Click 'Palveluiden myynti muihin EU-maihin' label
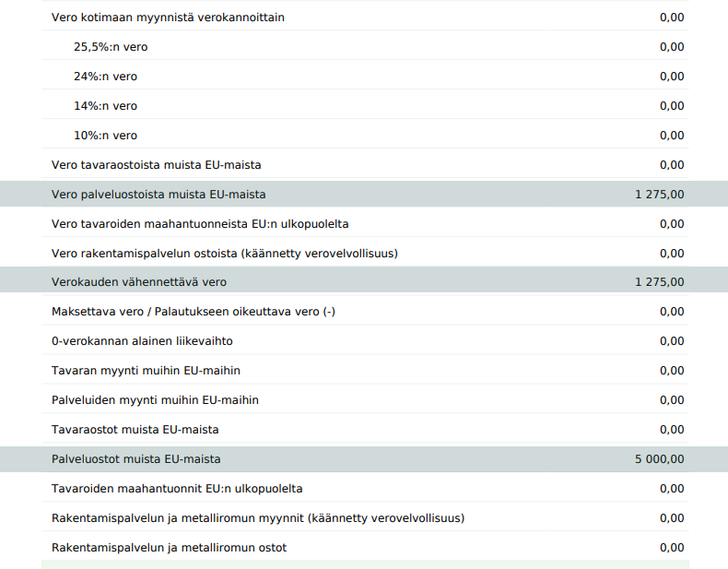The width and height of the screenshot is (728, 569). (155, 400)
